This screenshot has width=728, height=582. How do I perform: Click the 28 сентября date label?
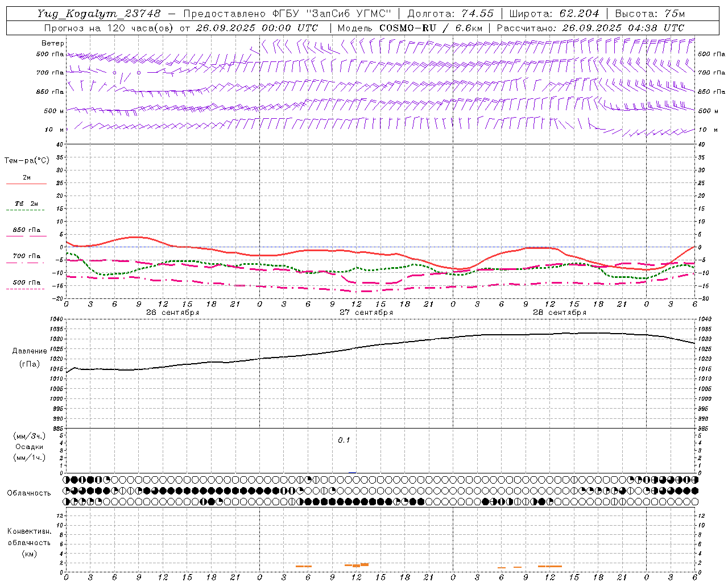click(560, 313)
